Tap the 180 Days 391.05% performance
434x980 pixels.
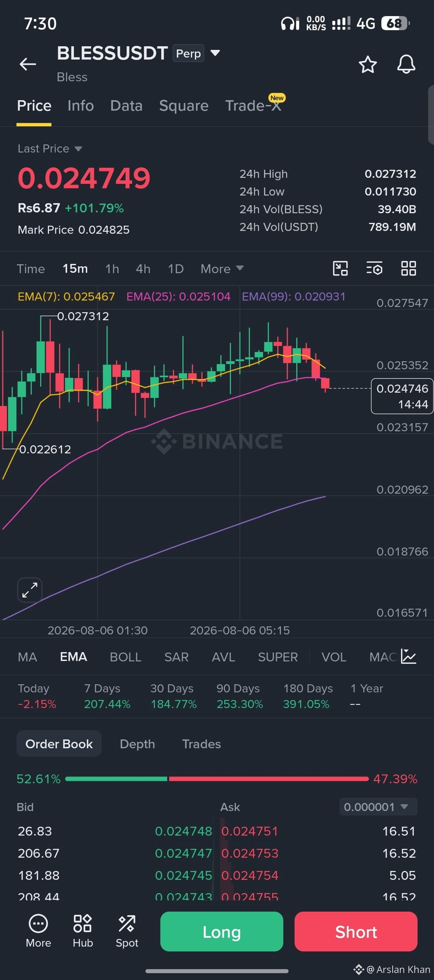tap(308, 696)
